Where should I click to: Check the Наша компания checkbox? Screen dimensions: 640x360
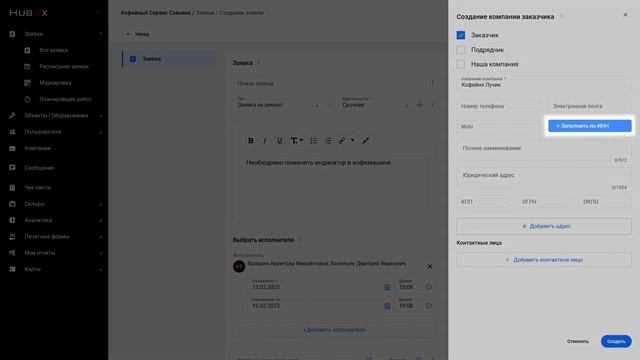[460, 64]
